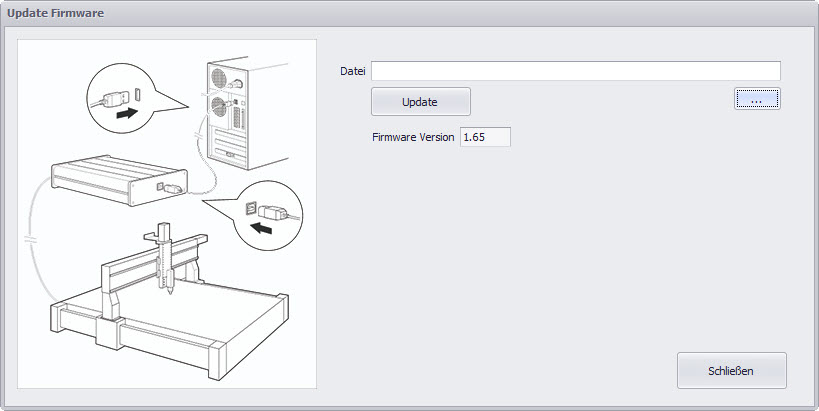This screenshot has width=819, height=411.
Task: Click the left-pointing black arrow
Action: point(261,227)
